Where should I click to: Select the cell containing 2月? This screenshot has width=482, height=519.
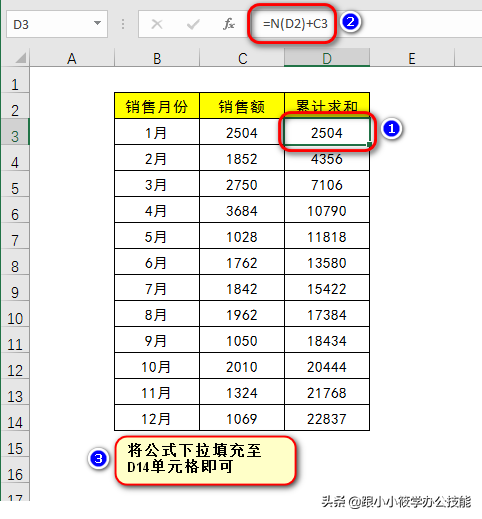pos(157,158)
